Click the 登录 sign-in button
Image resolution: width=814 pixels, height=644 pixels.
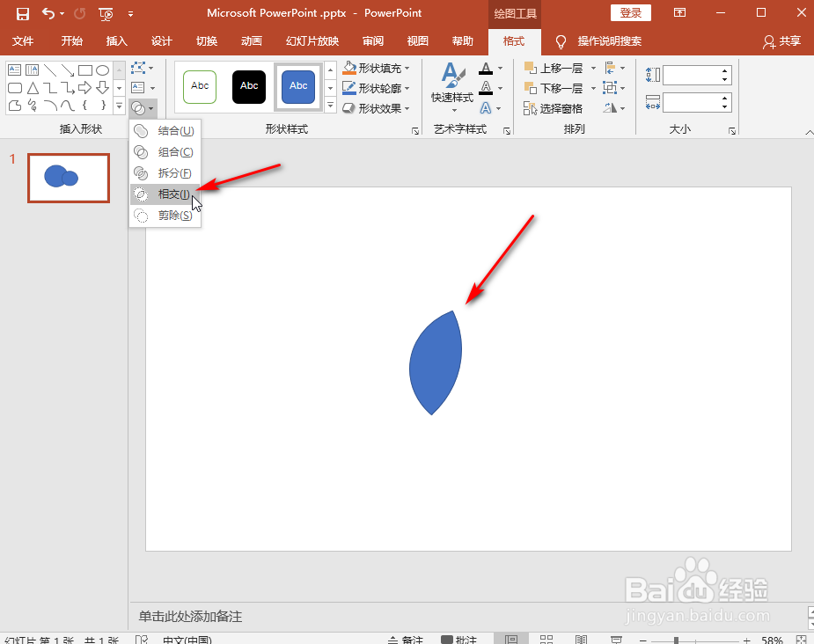(631, 13)
